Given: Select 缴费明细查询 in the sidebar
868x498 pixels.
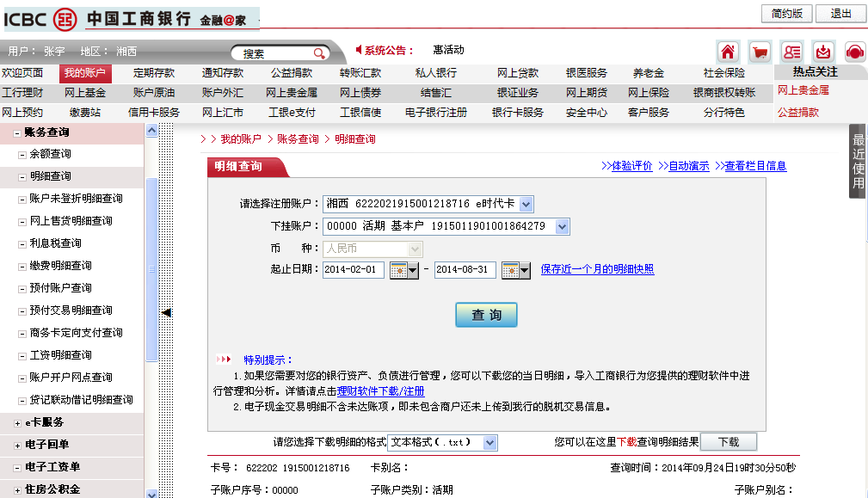Looking at the screenshot, I should click(61, 266).
